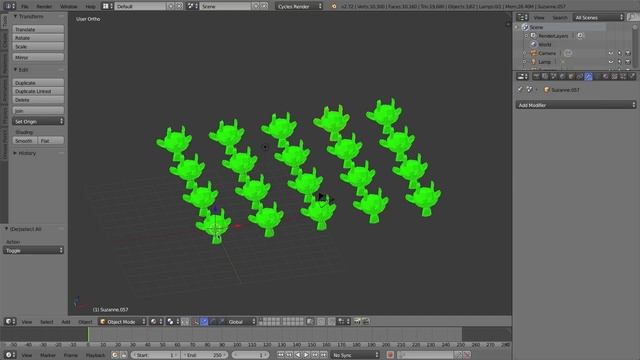640x360 pixels.
Task: Toggle snap during transform magnet icon
Action: [x=332, y=322]
